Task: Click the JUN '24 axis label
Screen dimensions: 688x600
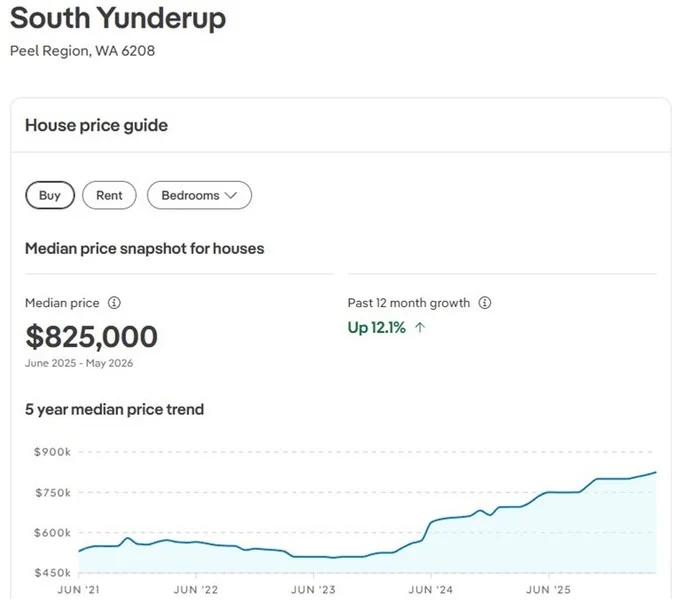Action: 431,590
